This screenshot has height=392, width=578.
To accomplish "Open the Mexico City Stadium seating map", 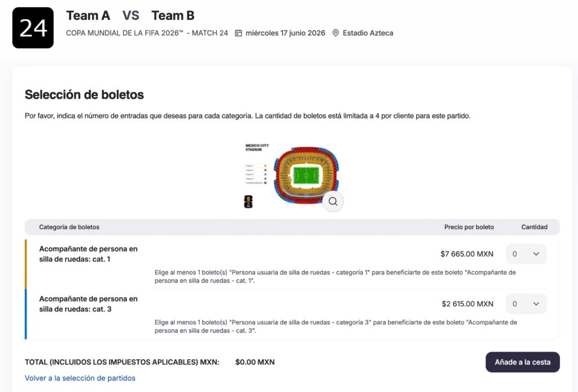I will [x=305, y=175].
